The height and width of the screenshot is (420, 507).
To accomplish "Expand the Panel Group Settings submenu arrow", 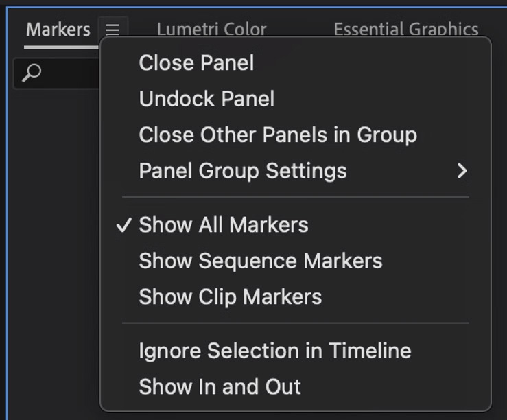I will [x=462, y=171].
